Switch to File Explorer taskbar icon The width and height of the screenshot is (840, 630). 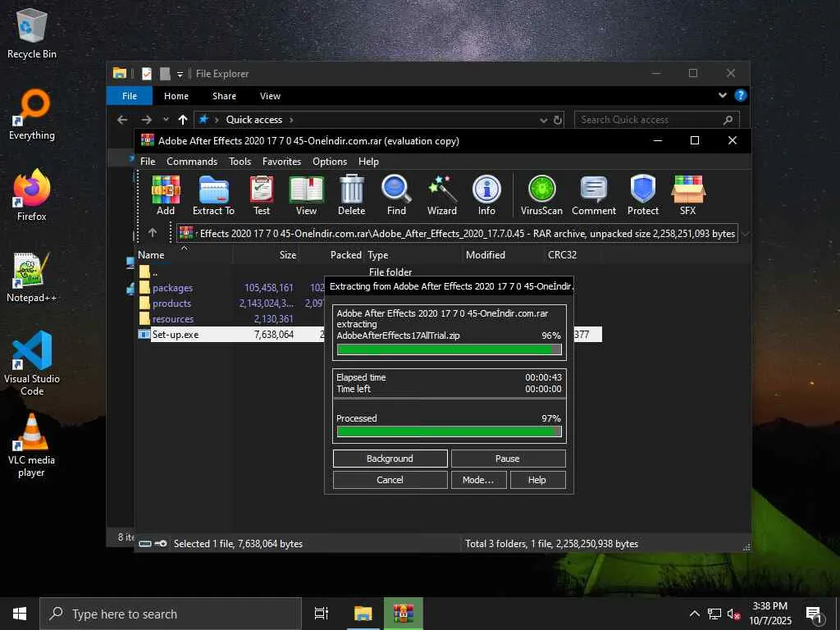363,614
